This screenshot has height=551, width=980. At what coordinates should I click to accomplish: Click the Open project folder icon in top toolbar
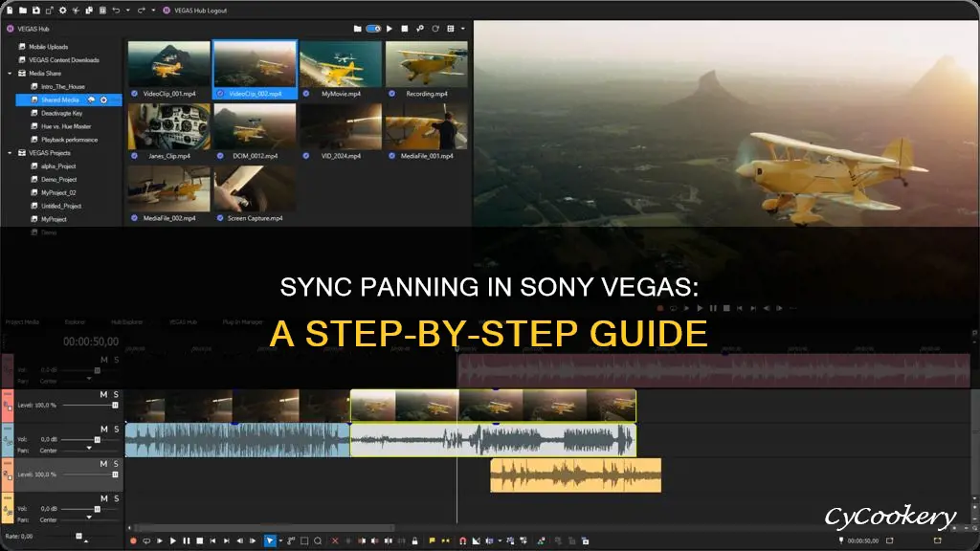(x=23, y=10)
